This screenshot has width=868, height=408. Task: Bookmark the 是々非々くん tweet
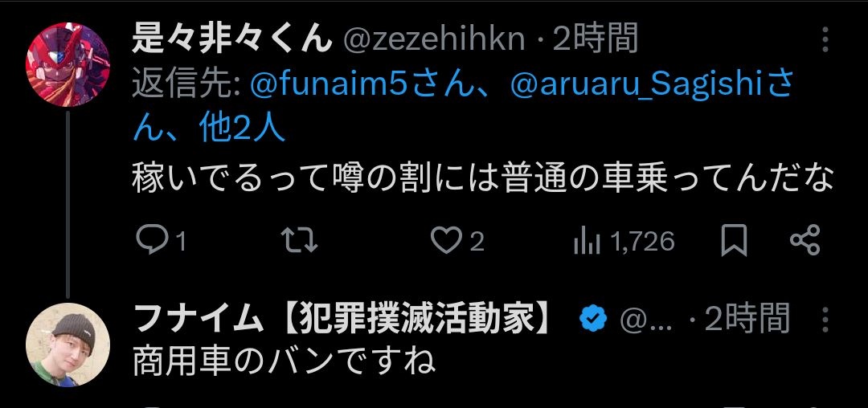[733, 240]
